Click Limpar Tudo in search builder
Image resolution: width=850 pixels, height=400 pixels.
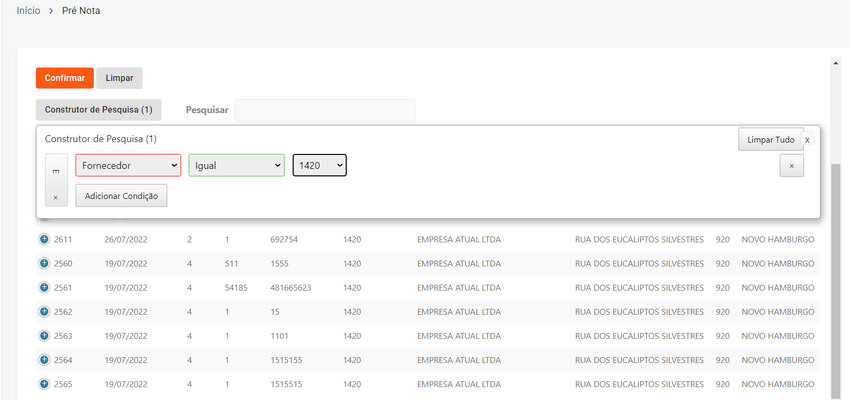coord(770,140)
